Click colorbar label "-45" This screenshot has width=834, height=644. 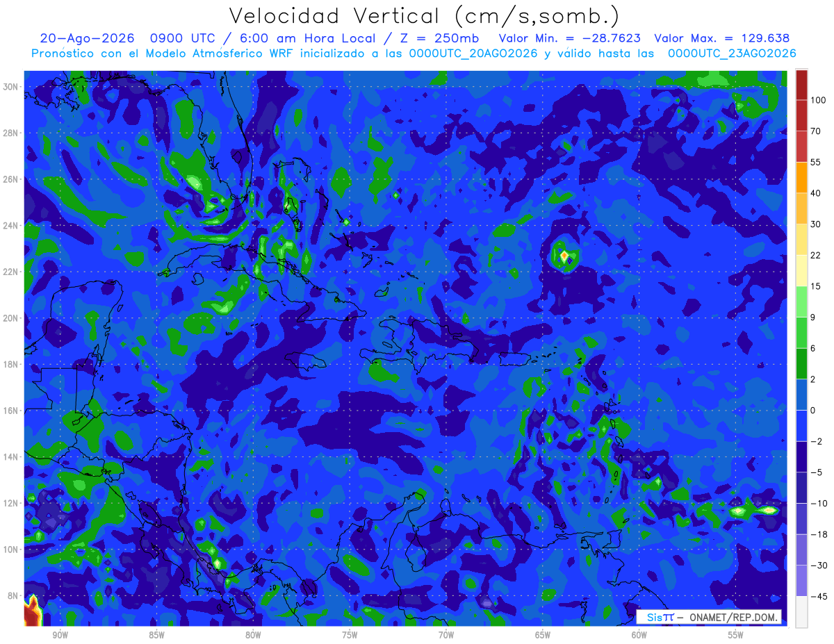(x=818, y=596)
